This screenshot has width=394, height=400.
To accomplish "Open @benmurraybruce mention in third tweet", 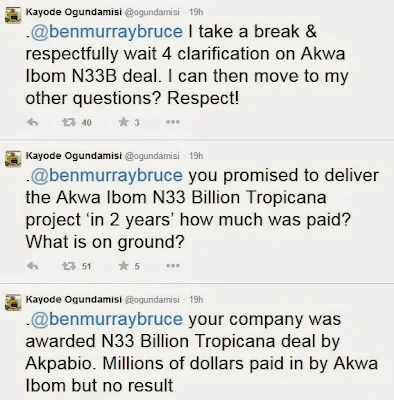I will click(105, 319).
